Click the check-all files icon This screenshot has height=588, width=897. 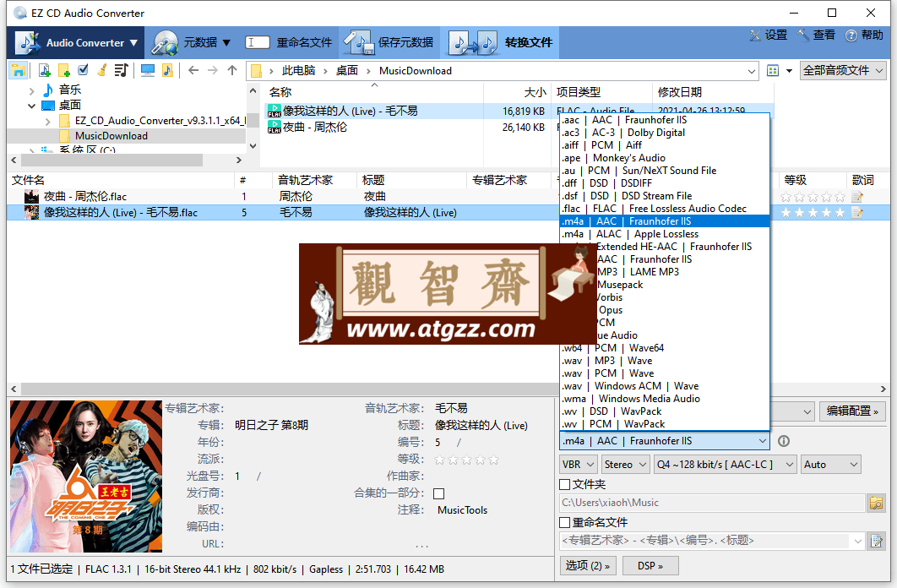[x=83, y=70]
